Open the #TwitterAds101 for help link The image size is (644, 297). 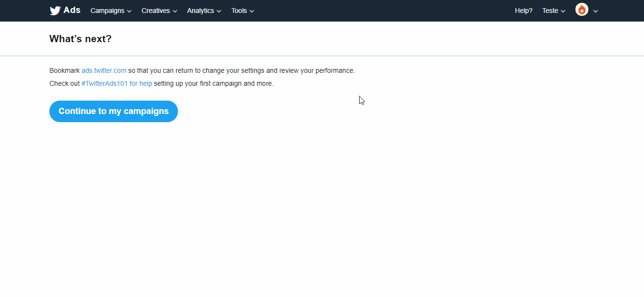click(x=117, y=83)
